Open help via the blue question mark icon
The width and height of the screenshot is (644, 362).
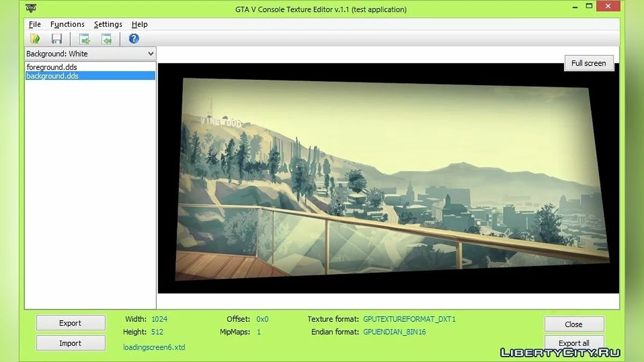134,39
